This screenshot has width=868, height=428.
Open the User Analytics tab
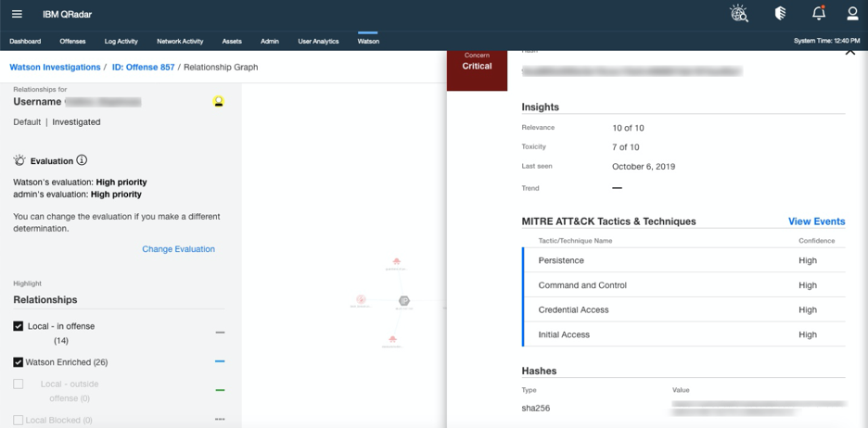[318, 42]
